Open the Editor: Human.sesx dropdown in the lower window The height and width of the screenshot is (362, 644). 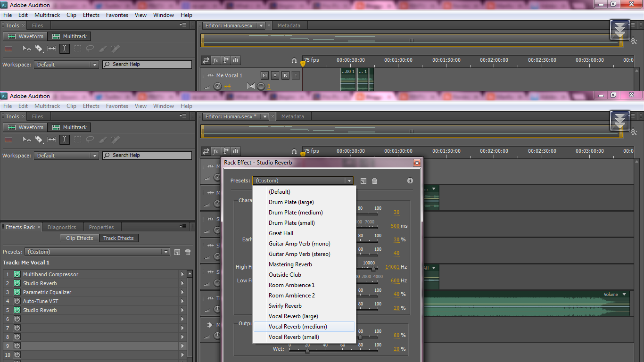[265, 116]
